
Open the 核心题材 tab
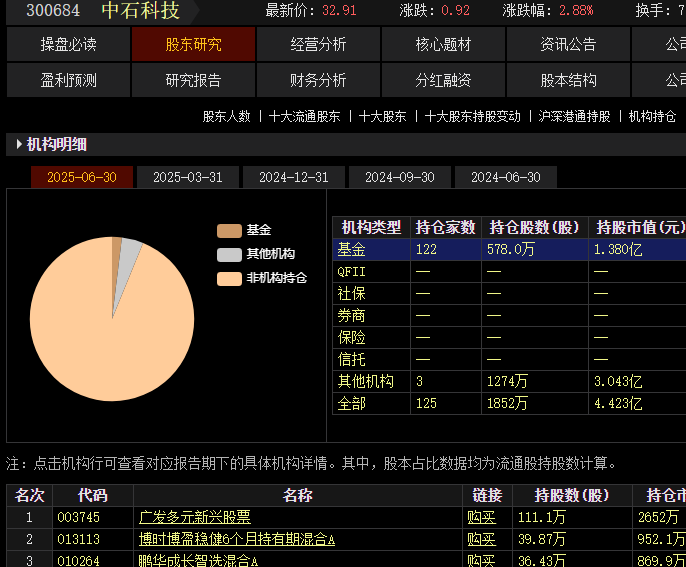pos(443,45)
